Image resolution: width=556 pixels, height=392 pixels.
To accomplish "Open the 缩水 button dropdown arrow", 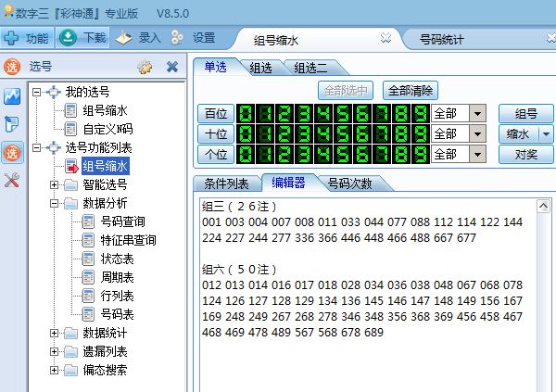I will coord(546,134).
